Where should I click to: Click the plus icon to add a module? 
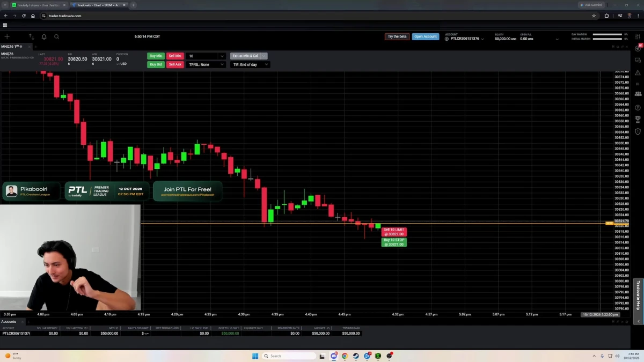(7, 36)
